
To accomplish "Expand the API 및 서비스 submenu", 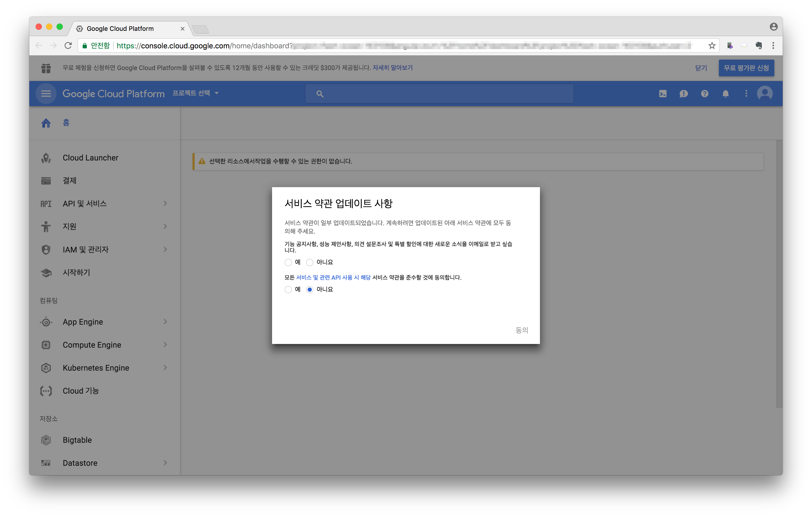I will click(x=165, y=203).
